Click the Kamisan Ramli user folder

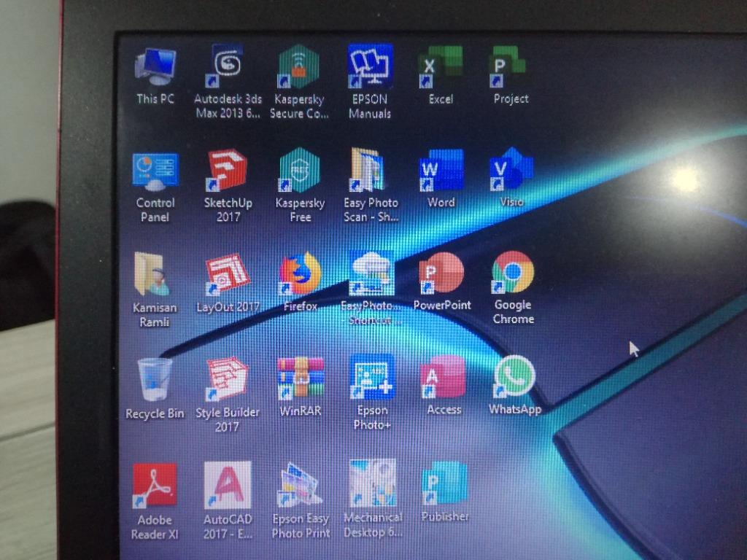tap(154, 276)
